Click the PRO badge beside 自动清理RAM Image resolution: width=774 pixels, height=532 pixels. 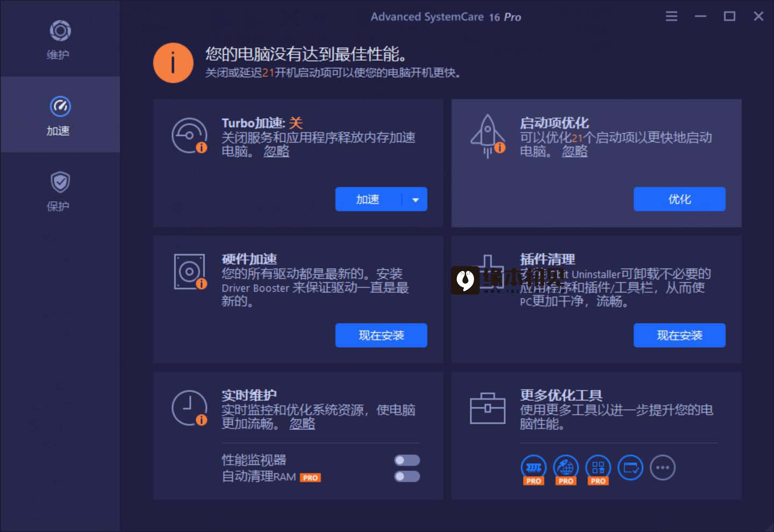click(x=310, y=478)
